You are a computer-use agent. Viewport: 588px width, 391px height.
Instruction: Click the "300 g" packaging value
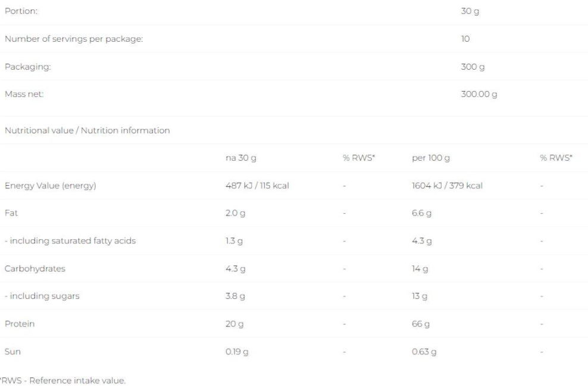473,67
